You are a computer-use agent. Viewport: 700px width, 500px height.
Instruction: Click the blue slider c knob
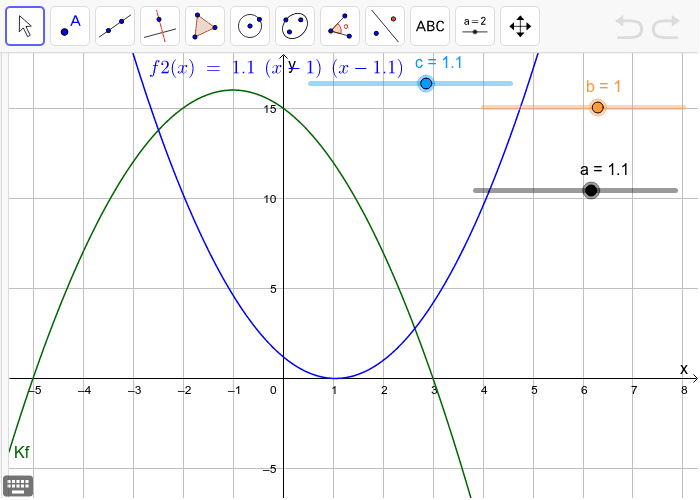[x=426, y=83]
